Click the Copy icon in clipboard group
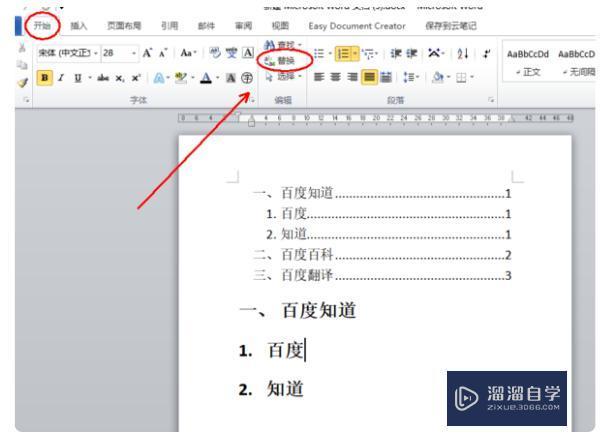This screenshot has width=601, height=437. point(22,65)
